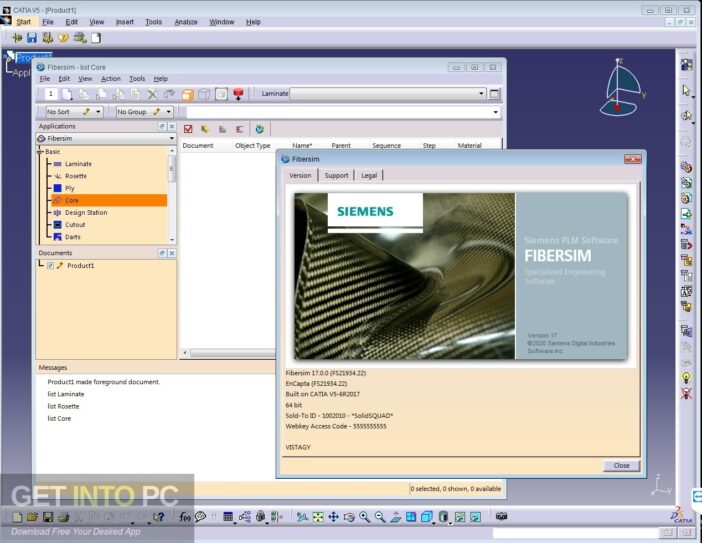Click the Fly Mode icon in bottom toolbar
This screenshot has width=702, height=543.
pyautogui.click(x=302, y=517)
